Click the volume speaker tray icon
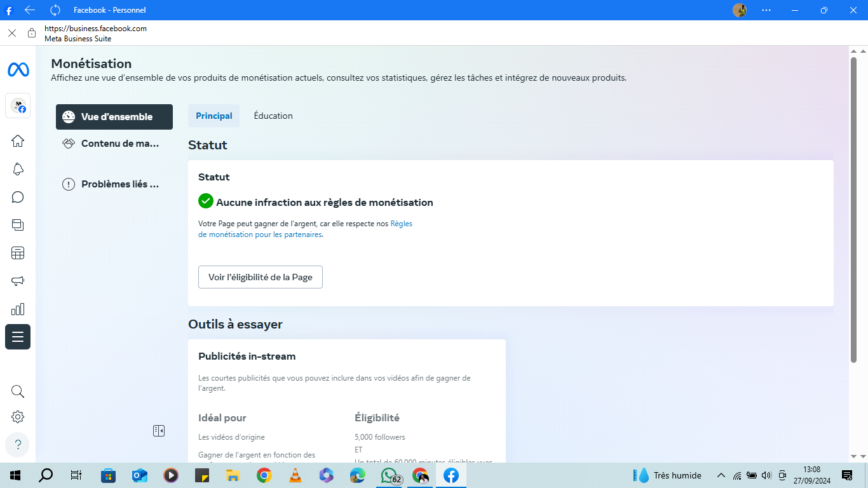Screen dimensions: 868x488 coord(766,475)
